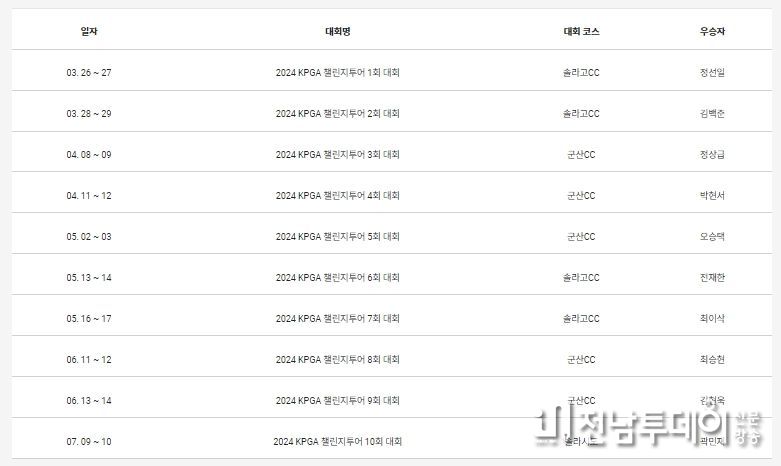The image size is (781, 466).
Task: Open 2024 KPGA 챌린지투어 3회 대회 link
Action: tap(338, 155)
